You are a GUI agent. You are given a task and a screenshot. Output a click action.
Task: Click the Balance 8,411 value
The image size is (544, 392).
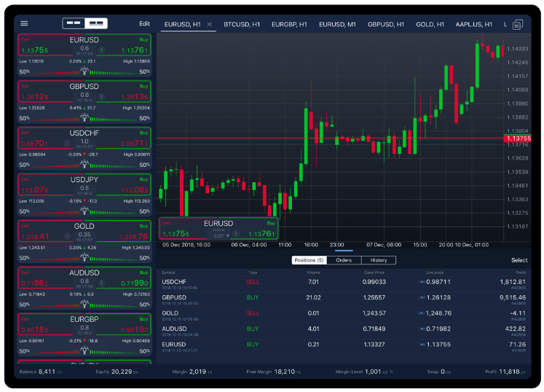pyautogui.click(x=50, y=372)
